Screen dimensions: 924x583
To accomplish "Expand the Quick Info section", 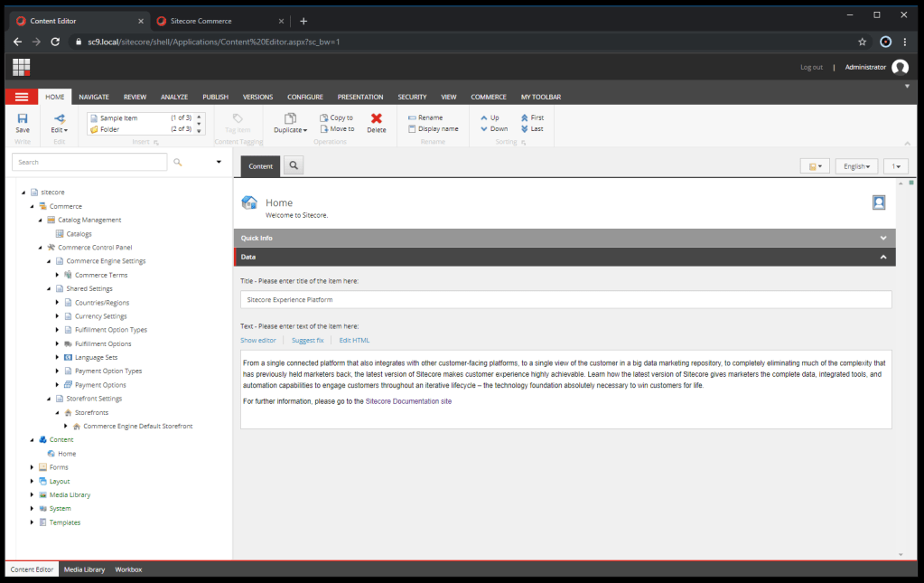I will tap(882, 238).
